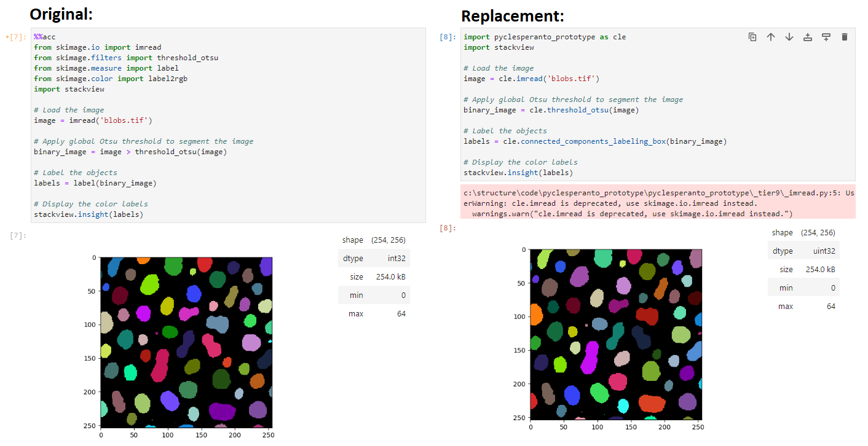Click the "# Label the objects" comment in replacement cell
The width and height of the screenshot is (868, 446).
[x=505, y=131]
